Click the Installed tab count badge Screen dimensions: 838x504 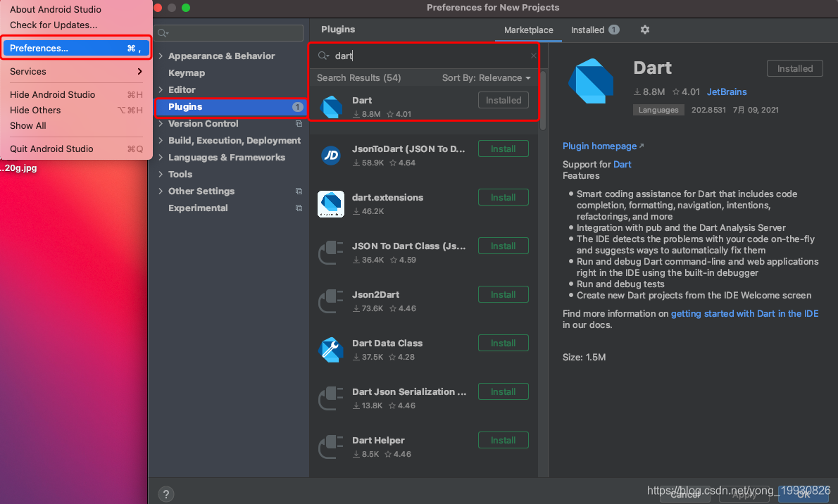pyautogui.click(x=614, y=30)
